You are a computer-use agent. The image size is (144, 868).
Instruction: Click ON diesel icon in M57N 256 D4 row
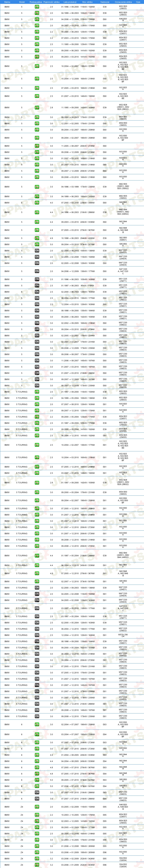(x=37, y=635)
